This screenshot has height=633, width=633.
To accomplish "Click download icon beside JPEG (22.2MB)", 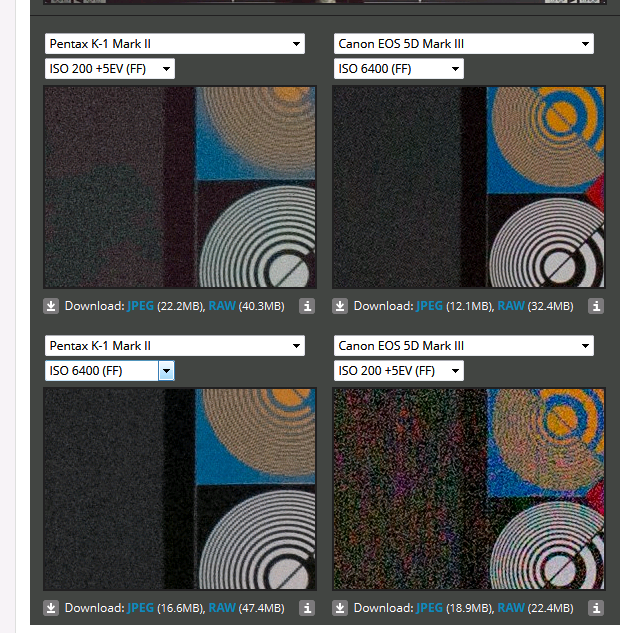I will [x=51, y=306].
